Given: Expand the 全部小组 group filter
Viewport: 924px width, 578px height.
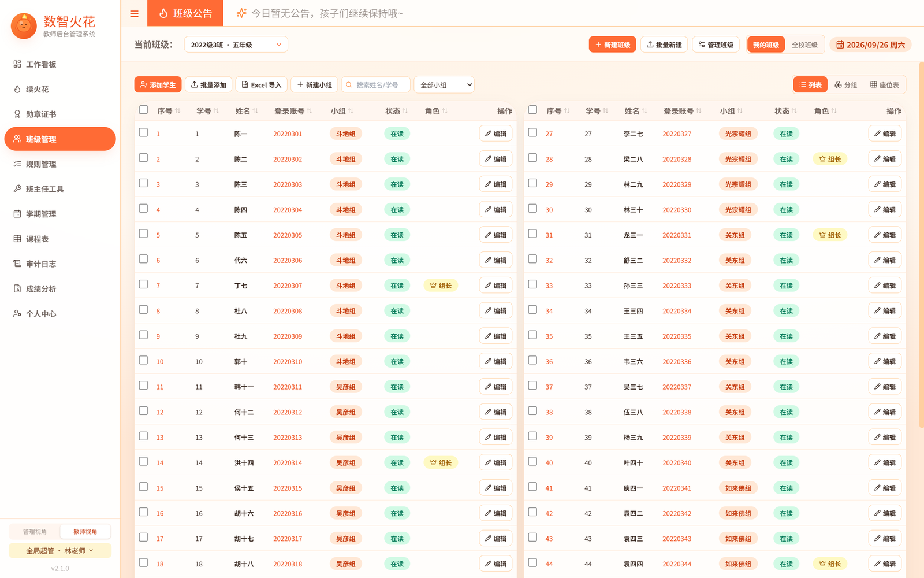Looking at the screenshot, I should click(444, 85).
